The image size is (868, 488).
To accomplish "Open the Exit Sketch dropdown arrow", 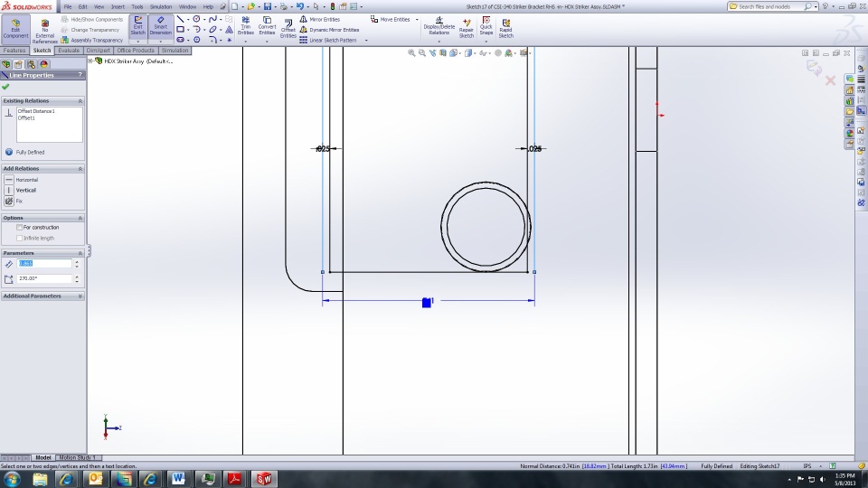I will pos(137,42).
